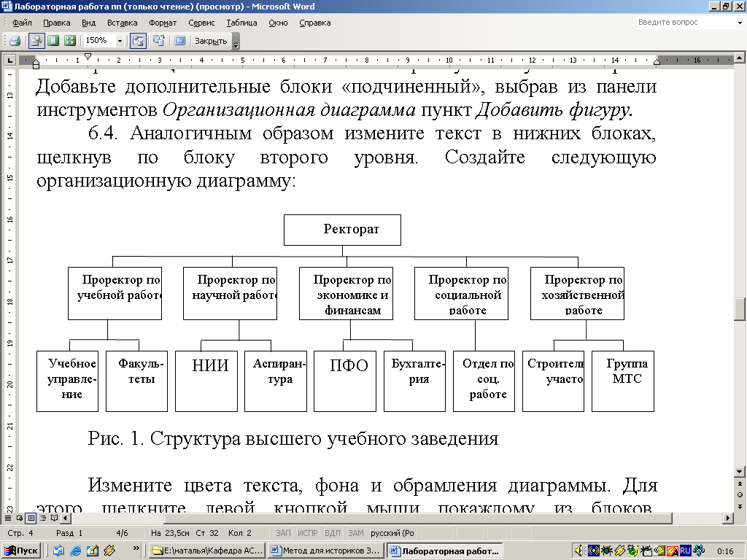
Task: Click horizontal scrollbar left arrow
Action: click(x=66, y=518)
